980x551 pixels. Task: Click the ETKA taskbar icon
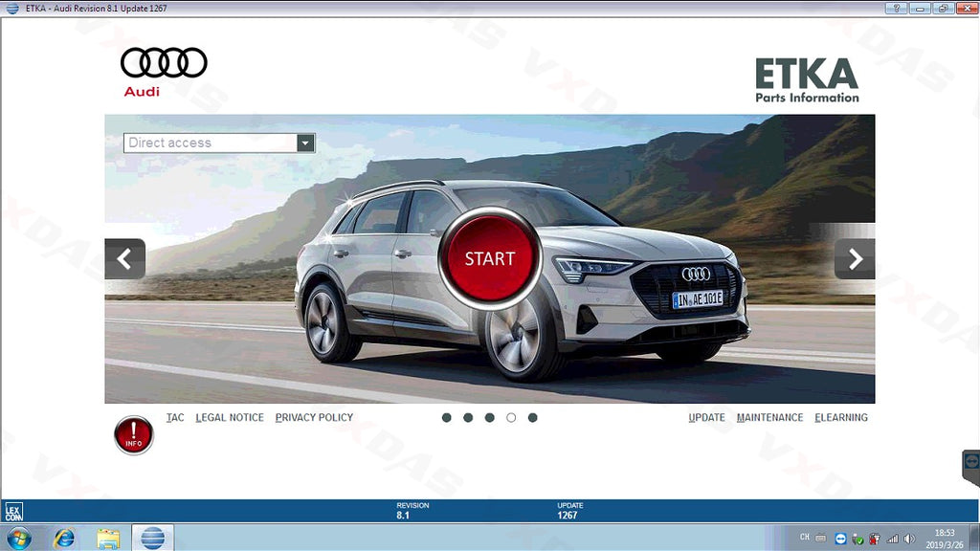tap(152, 538)
